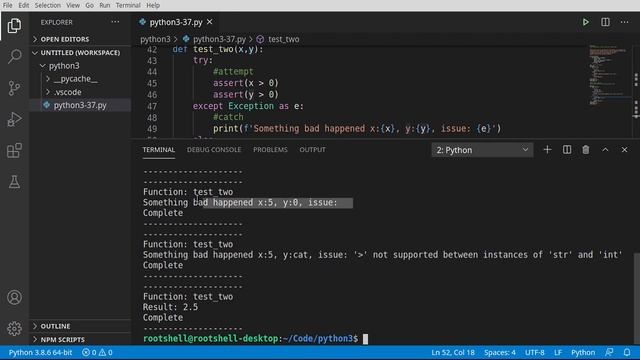Kill terminal with trash icon
640x360 pixels.
click(x=586, y=150)
